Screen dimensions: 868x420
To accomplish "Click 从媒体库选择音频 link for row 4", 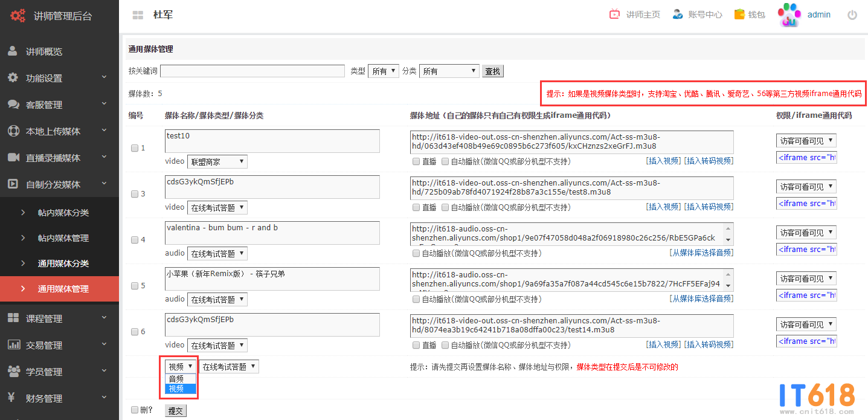I will click(x=701, y=253).
